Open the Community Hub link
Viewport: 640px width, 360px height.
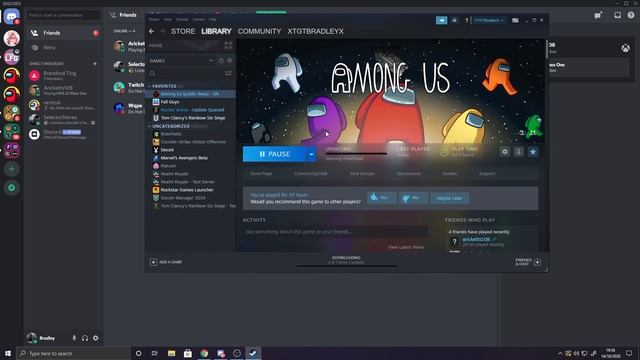(311, 173)
